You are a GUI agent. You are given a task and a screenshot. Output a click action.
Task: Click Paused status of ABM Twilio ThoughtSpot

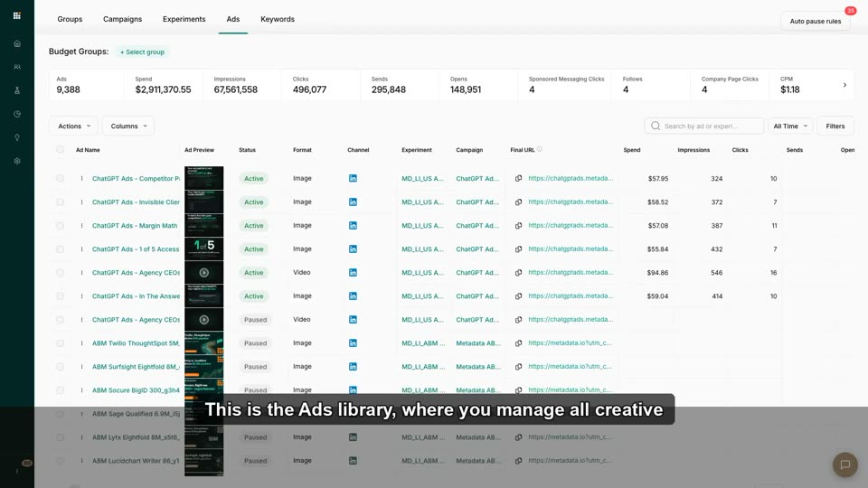(x=255, y=343)
